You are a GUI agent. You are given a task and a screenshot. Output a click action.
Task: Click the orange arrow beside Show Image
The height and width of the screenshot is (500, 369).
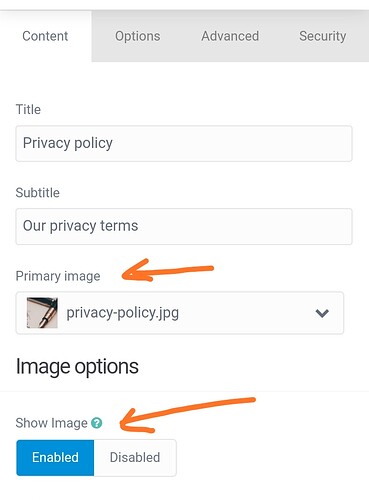187,415
